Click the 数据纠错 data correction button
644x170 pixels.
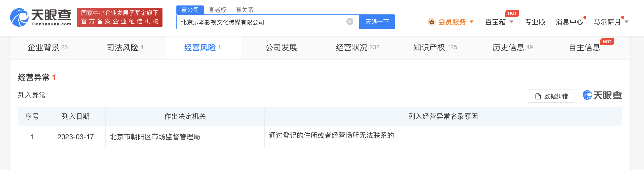pos(551,96)
